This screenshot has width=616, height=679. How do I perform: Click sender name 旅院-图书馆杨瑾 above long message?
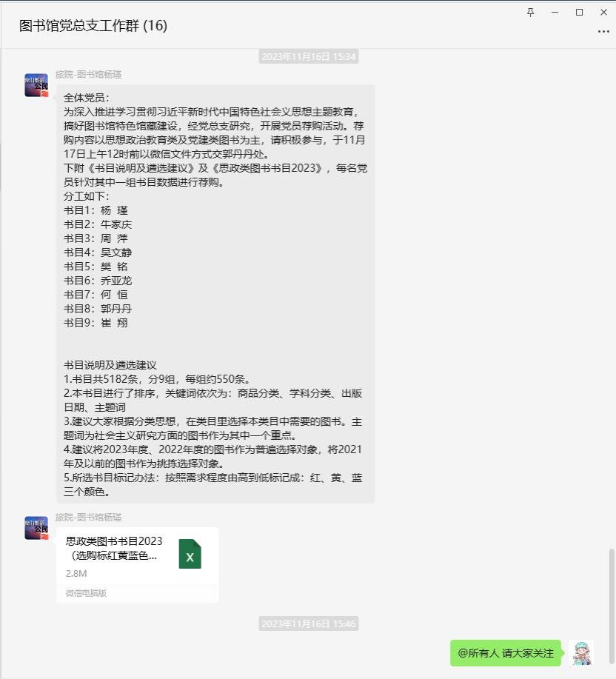[88, 75]
